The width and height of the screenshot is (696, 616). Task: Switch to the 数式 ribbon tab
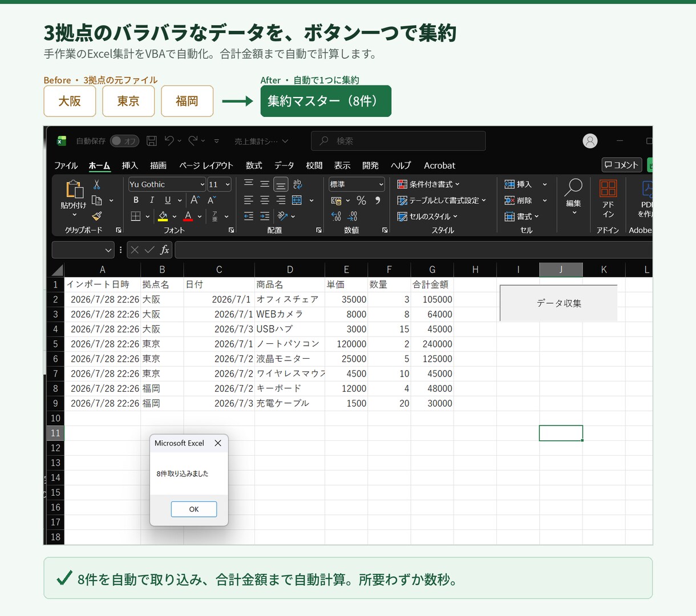(x=254, y=165)
